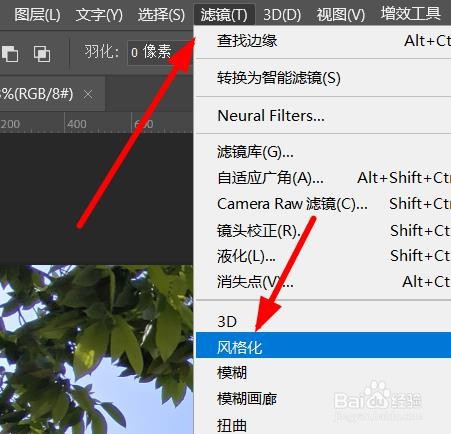Open the 选择(S) menu
The image size is (451, 434).
161,15
